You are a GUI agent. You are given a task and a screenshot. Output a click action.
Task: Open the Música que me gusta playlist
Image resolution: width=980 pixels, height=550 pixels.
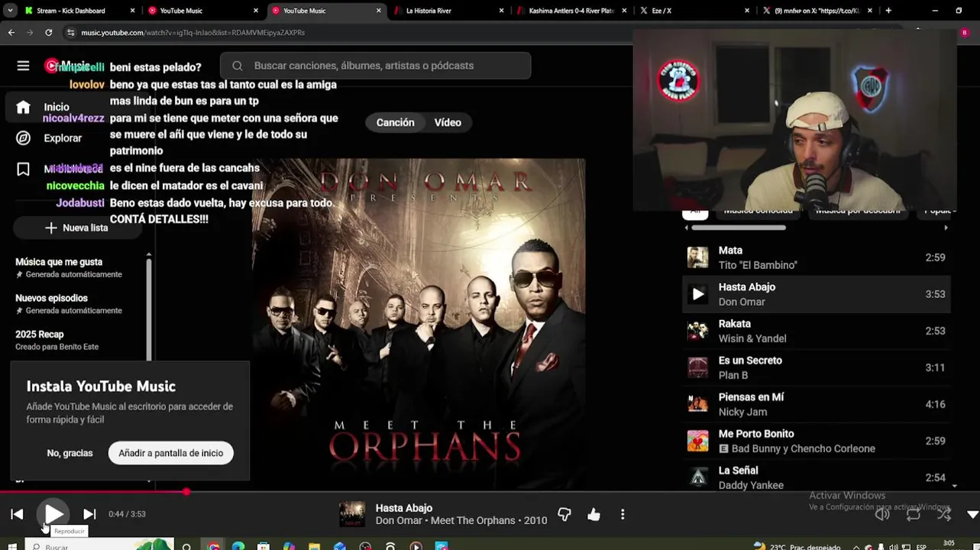[x=69, y=267]
